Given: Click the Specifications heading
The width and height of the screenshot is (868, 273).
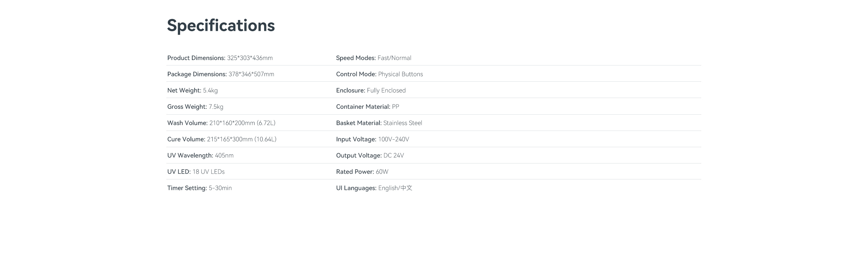Looking at the screenshot, I should (221, 25).
